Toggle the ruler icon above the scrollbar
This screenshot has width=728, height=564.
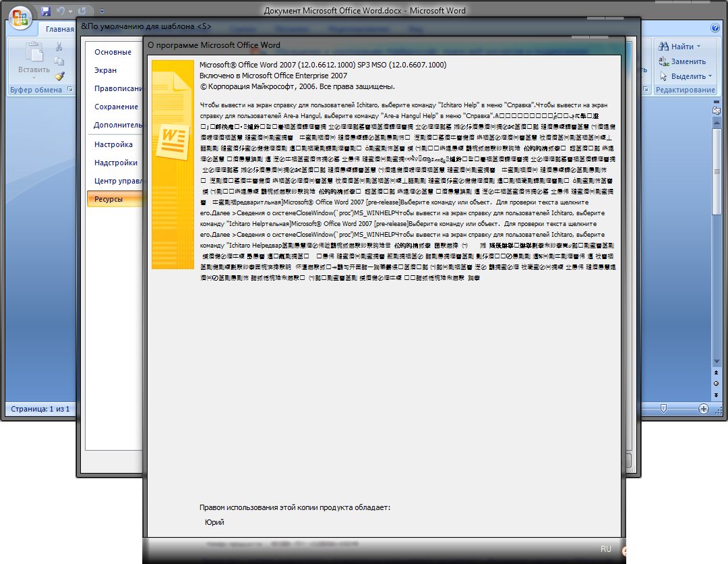(x=717, y=111)
